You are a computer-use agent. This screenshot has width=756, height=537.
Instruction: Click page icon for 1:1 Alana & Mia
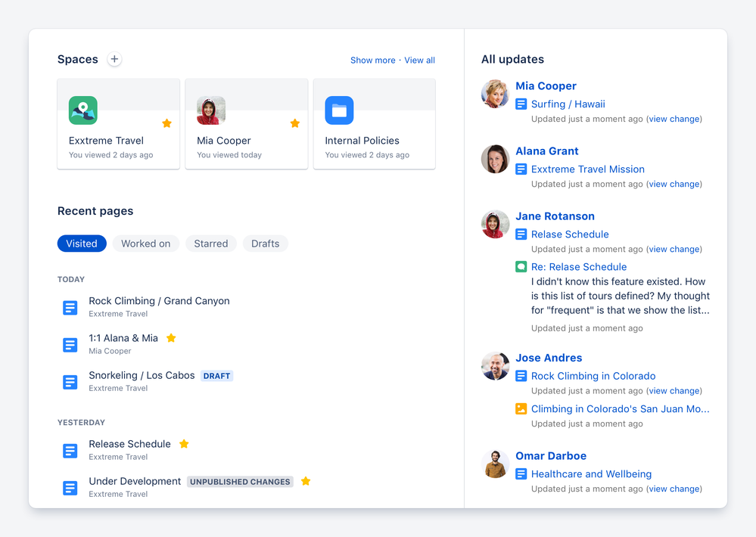[70, 345]
